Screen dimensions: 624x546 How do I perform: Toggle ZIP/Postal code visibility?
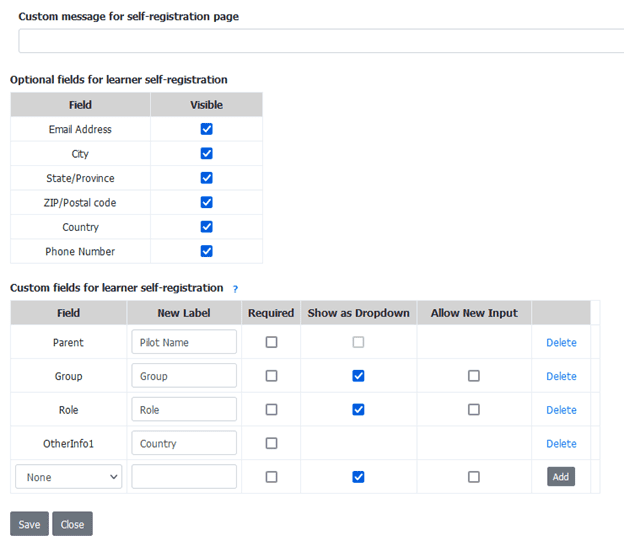[206, 203]
